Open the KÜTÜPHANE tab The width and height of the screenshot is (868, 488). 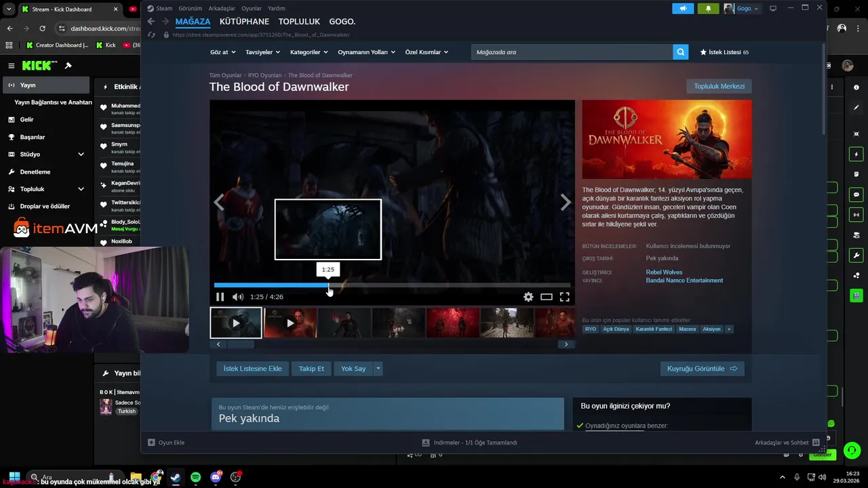point(244,22)
